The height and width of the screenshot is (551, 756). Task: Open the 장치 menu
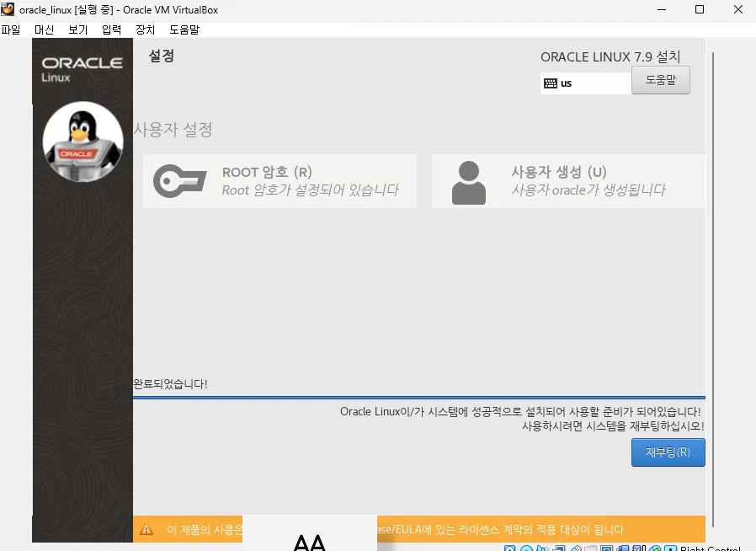(x=145, y=30)
